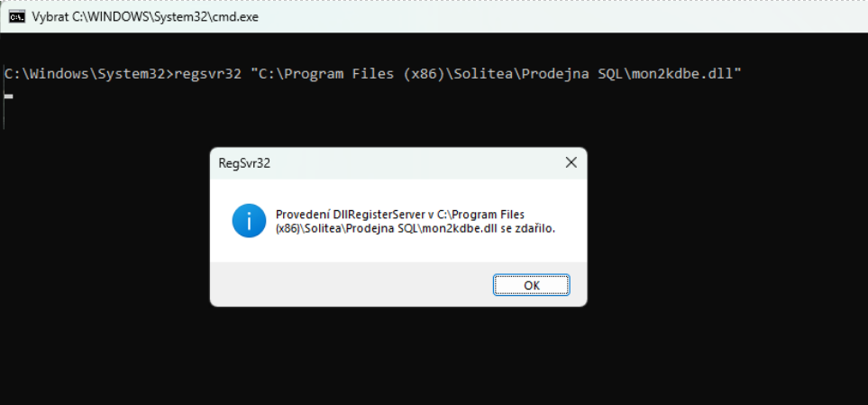Click '(x86)\Solitea' on the dialog's second line

309,228
